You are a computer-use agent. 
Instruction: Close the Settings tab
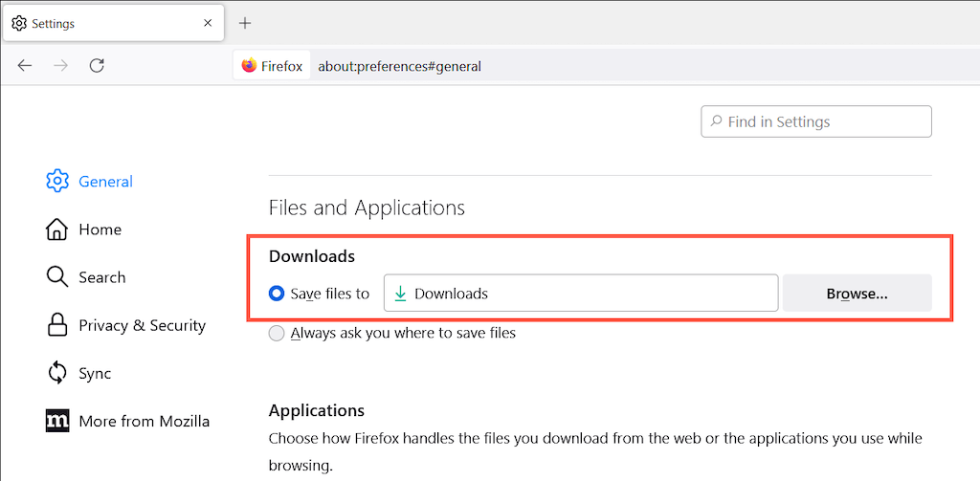point(208,23)
